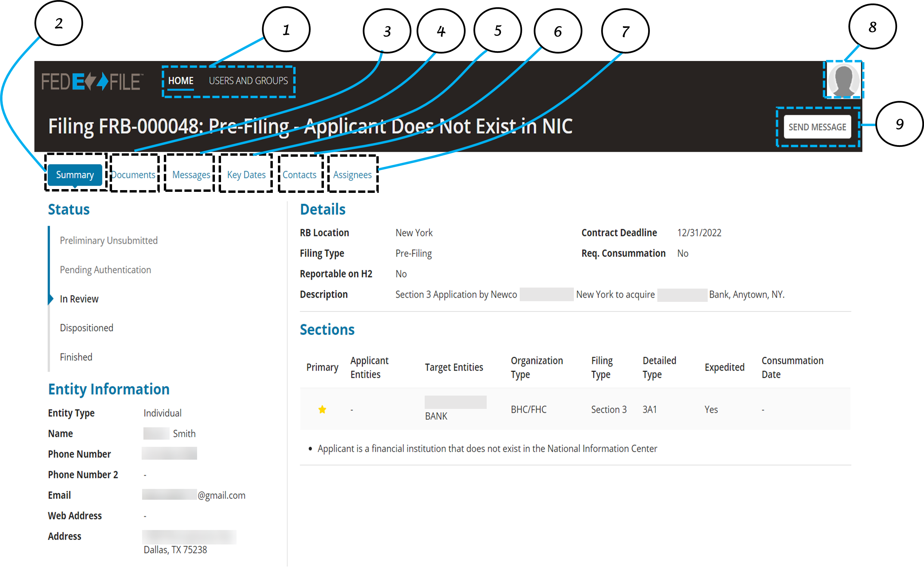Switch to the Documents tab
This screenshot has height=584, width=924.
134,175
